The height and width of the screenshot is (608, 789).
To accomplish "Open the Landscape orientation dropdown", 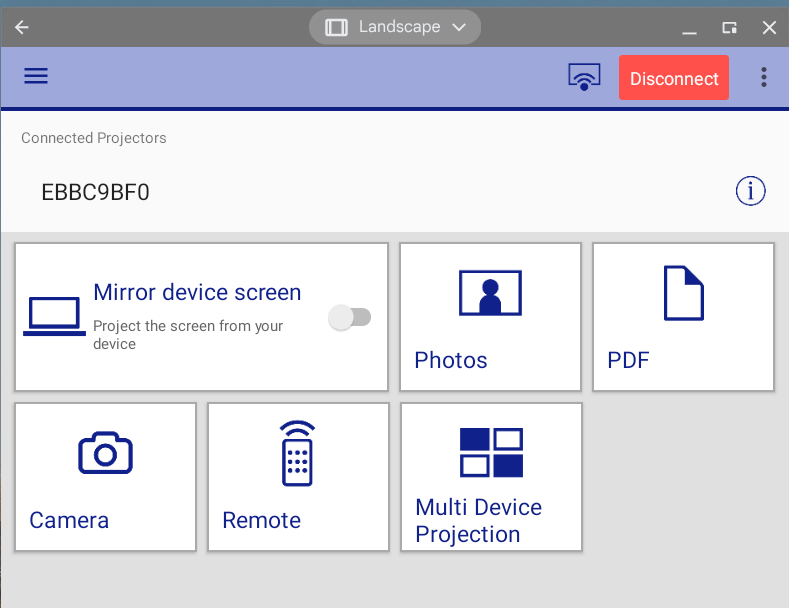I will pos(395,27).
